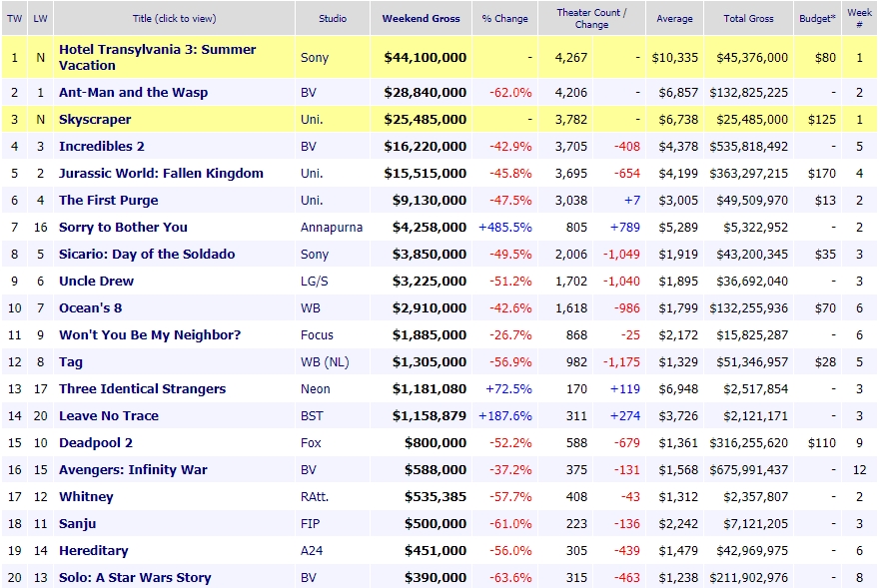Select Neon studio for Three Identical Strangers
This screenshot has height=588, width=879.
315,389
